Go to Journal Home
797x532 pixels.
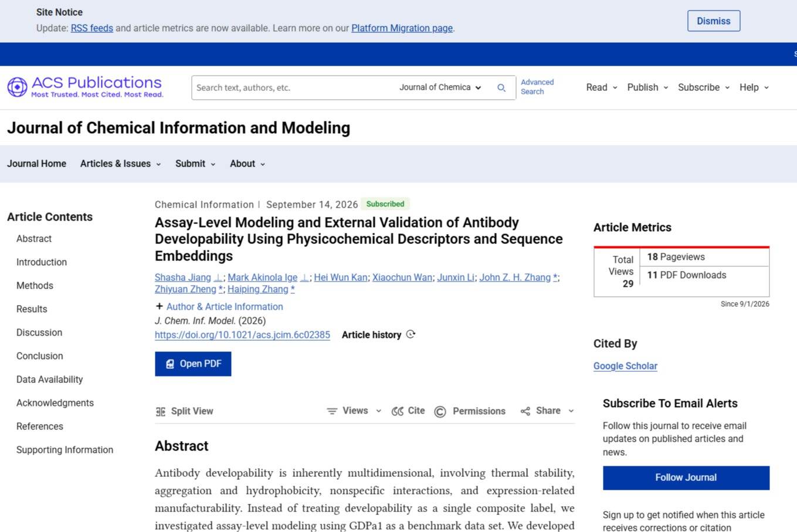pos(36,164)
